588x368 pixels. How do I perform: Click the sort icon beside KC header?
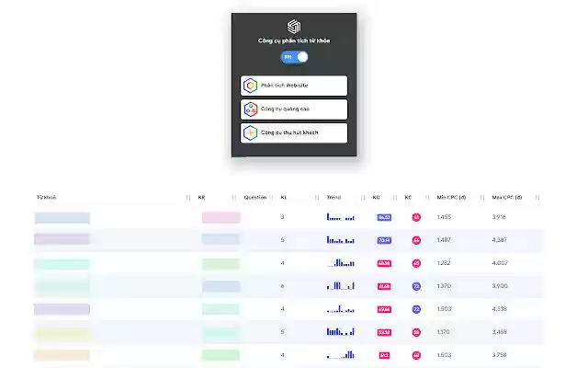(427, 198)
